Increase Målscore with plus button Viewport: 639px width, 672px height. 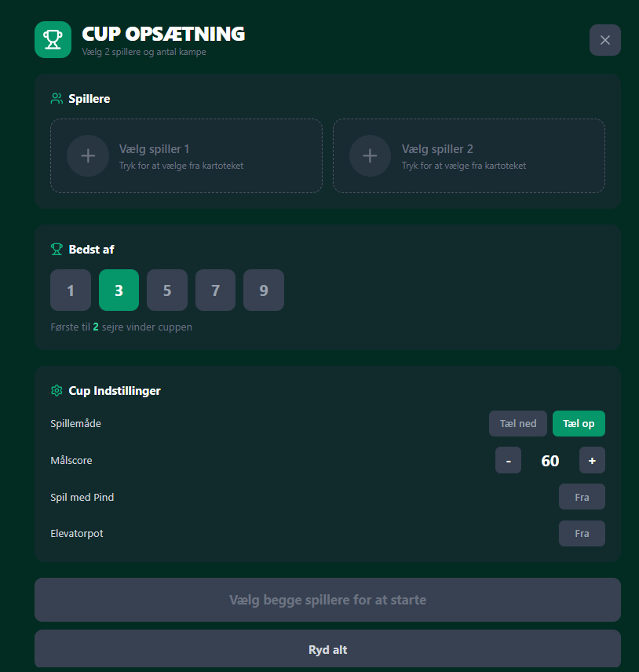click(592, 460)
